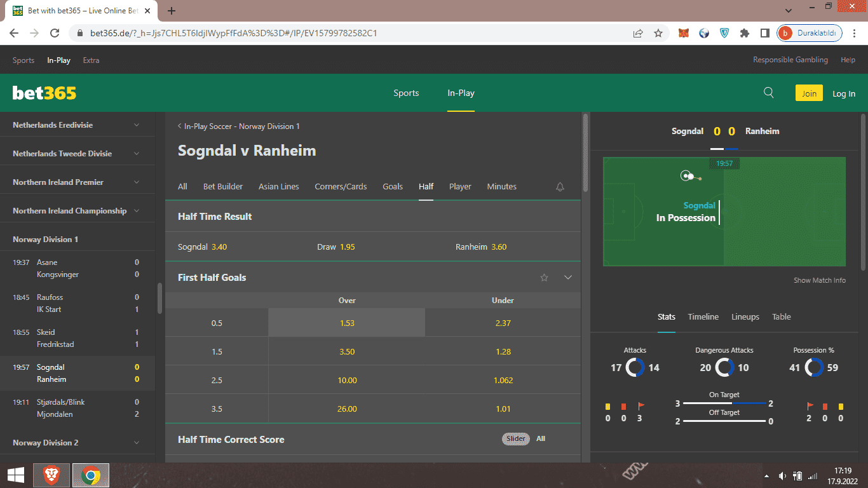Open the Extra top menu item
Viewport: 868px width, 488px height.
click(91, 60)
